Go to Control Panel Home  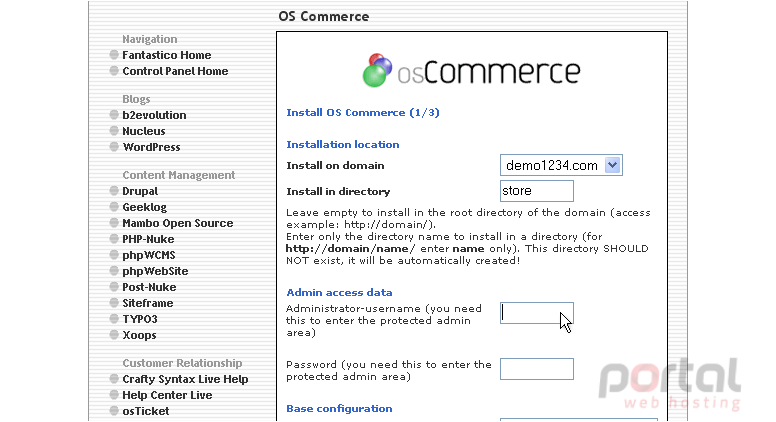175,71
